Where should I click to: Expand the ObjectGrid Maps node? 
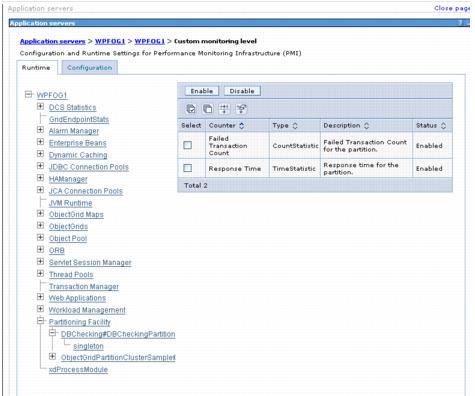41,214
